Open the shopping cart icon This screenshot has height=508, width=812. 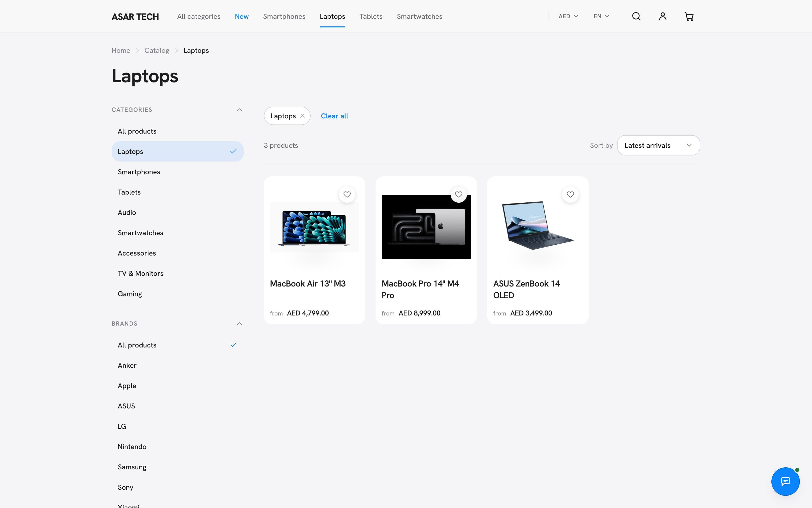click(689, 17)
